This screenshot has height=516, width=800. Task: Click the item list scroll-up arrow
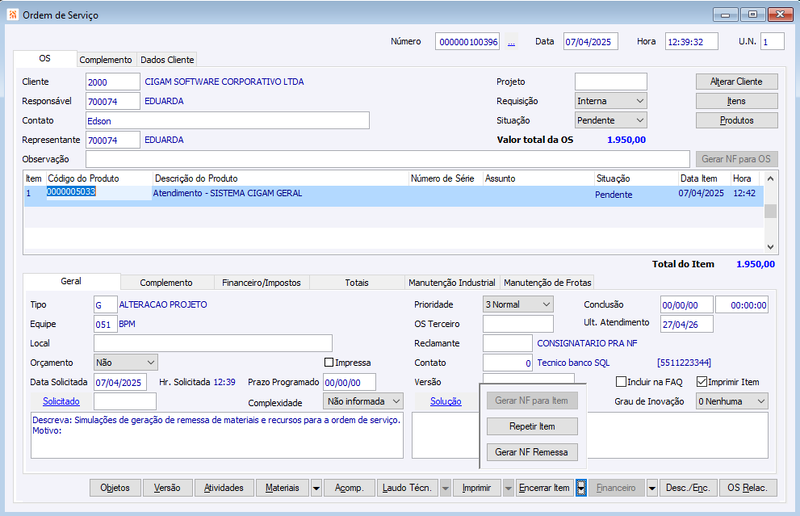[770, 179]
